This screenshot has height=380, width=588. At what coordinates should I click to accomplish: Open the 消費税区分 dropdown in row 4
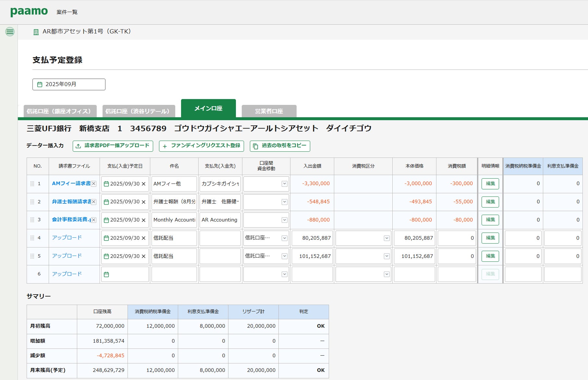tap(386, 238)
